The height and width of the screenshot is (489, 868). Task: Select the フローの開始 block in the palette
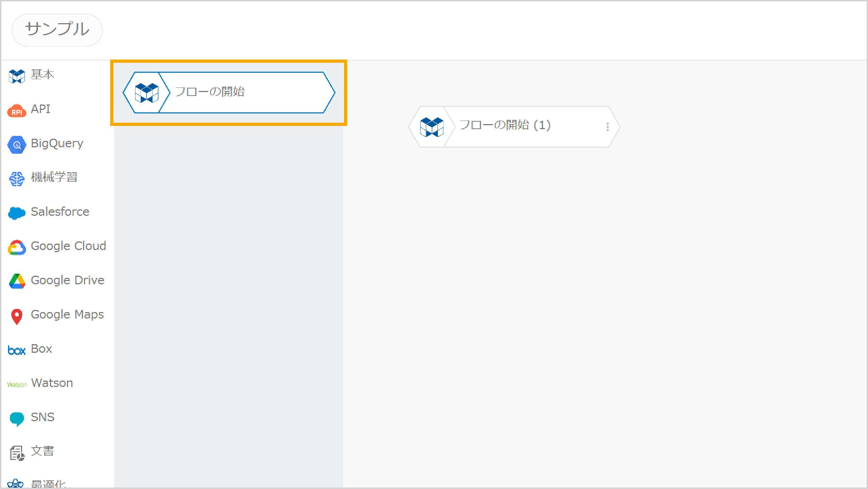229,93
